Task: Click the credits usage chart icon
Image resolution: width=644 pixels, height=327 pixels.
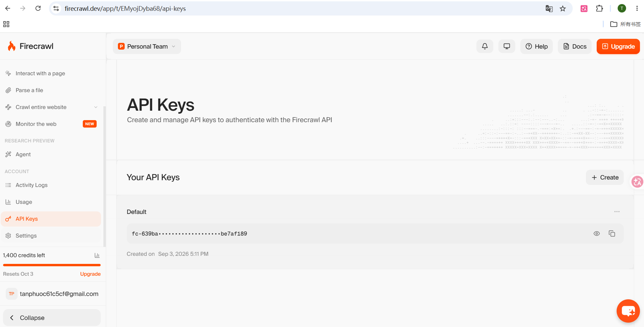Action: click(97, 255)
